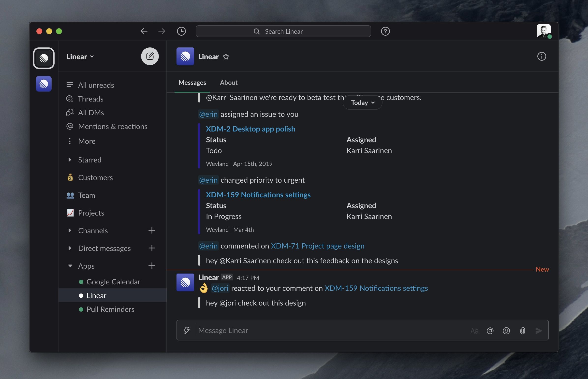The height and width of the screenshot is (379, 588).
Task: Toggle text formatting with Aa button
Action: [474, 331]
